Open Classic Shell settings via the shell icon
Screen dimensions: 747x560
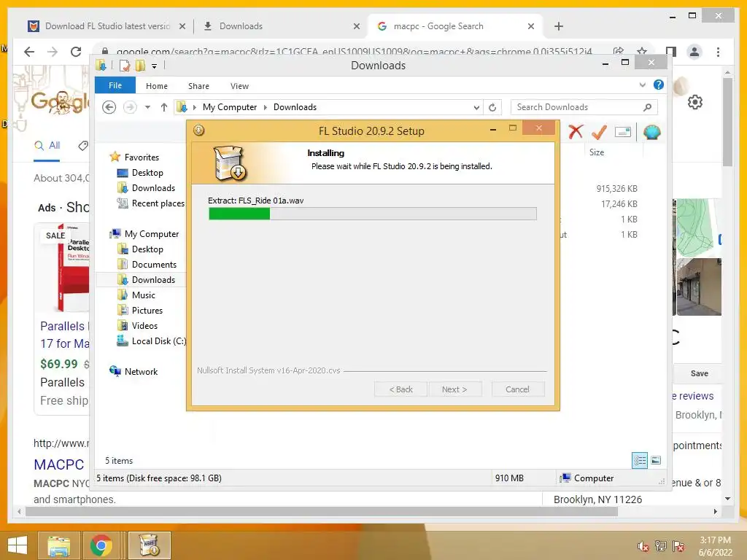click(651, 132)
